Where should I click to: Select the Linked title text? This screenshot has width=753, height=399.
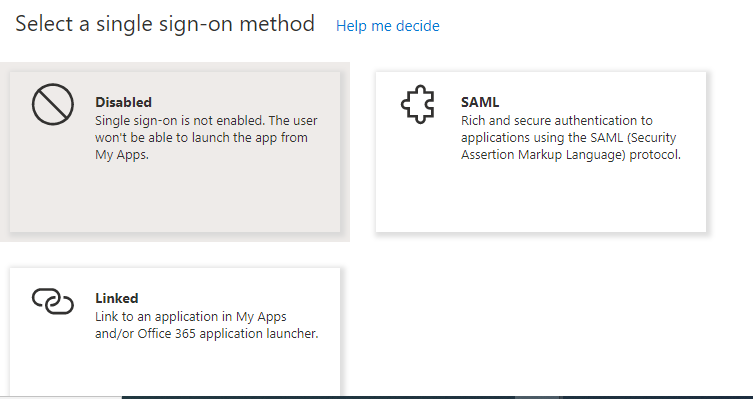tap(117, 298)
